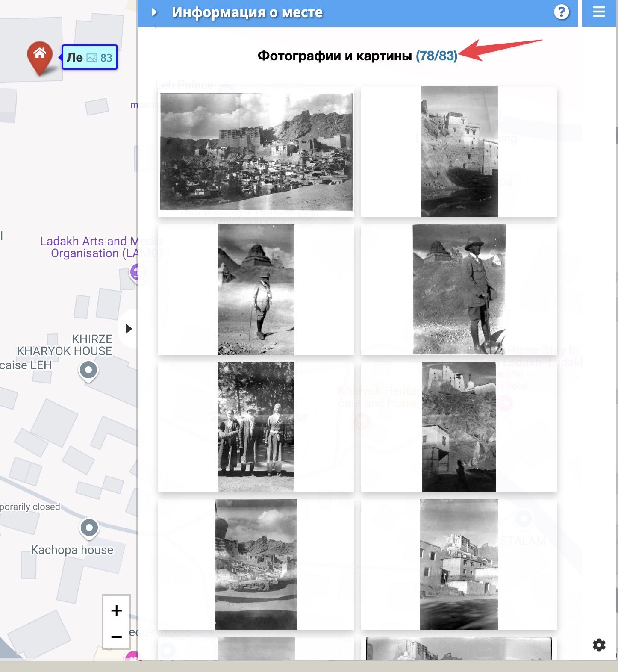Click the Ле 83 photos label
The height and width of the screenshot is (672, 618).
[x=90, y=57]
